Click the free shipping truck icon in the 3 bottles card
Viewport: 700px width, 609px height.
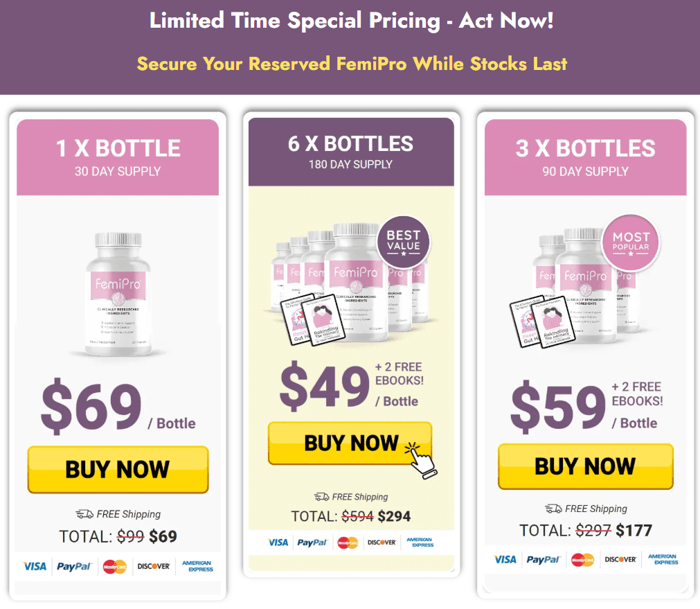554,509
